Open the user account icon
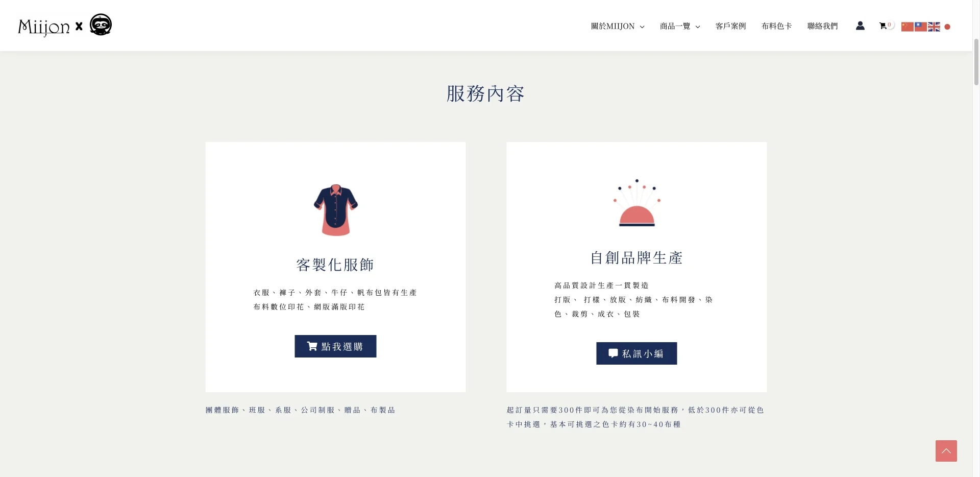 860,26
